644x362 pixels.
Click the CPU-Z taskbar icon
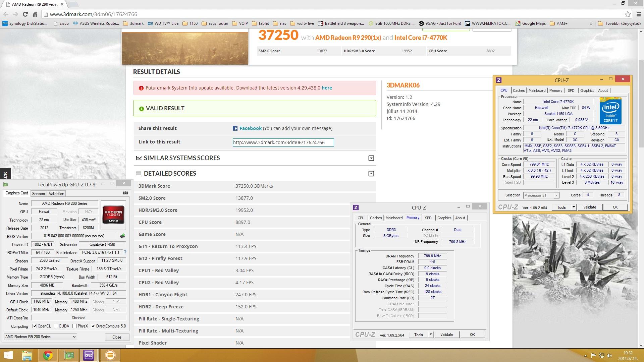[x=89, y=355]
